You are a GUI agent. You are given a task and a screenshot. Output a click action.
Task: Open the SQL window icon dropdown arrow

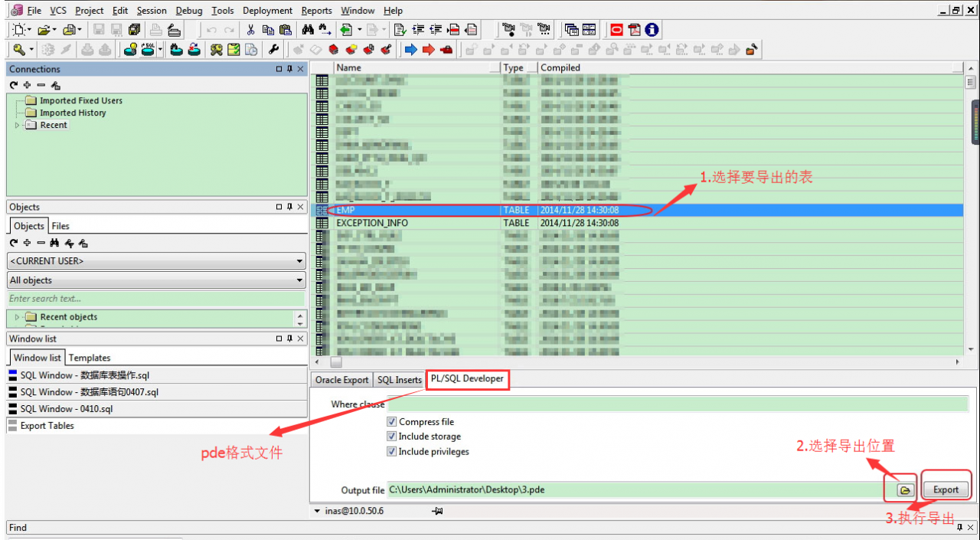[x=160, y=50]
